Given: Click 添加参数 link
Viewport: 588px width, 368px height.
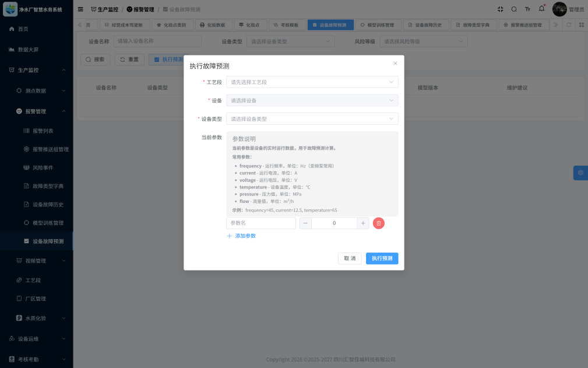Looking at the screenshot, I should pos(241,236).
